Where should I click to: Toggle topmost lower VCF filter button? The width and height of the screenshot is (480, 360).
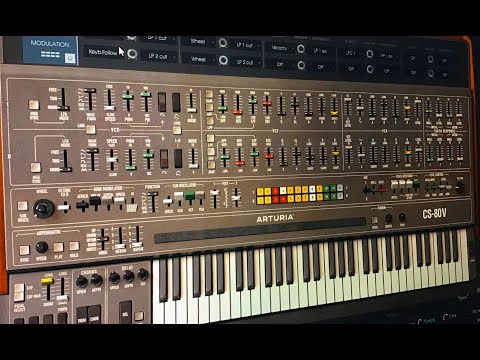(210, 138)
